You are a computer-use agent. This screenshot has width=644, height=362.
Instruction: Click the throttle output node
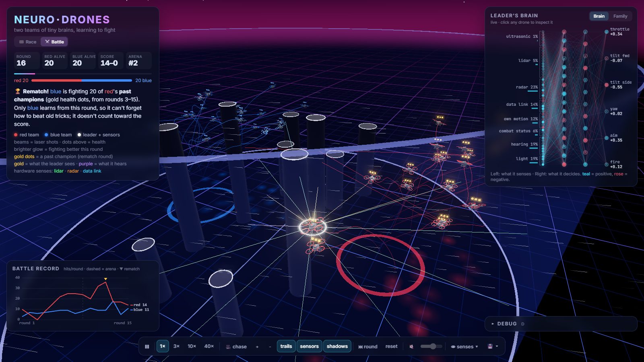pos(606,32)
